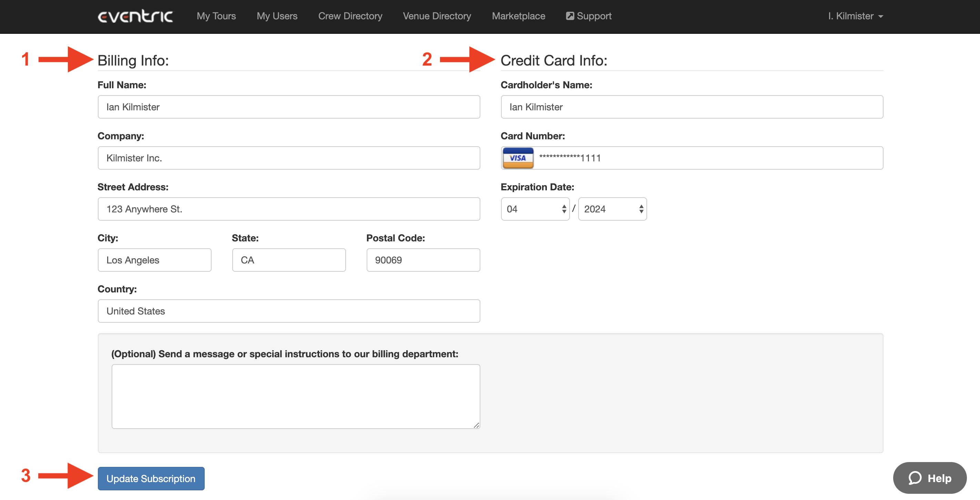Open the Support link
980x500 pixels.
589,16
